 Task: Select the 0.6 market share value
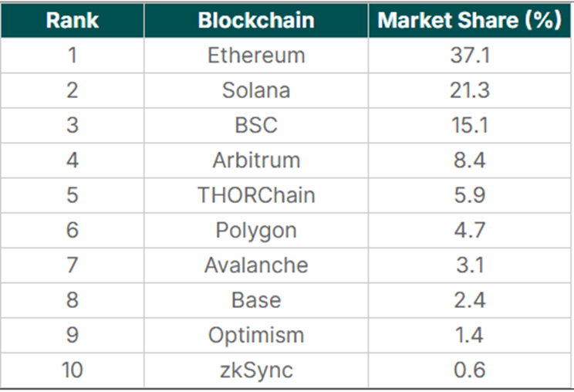(470, 370)
